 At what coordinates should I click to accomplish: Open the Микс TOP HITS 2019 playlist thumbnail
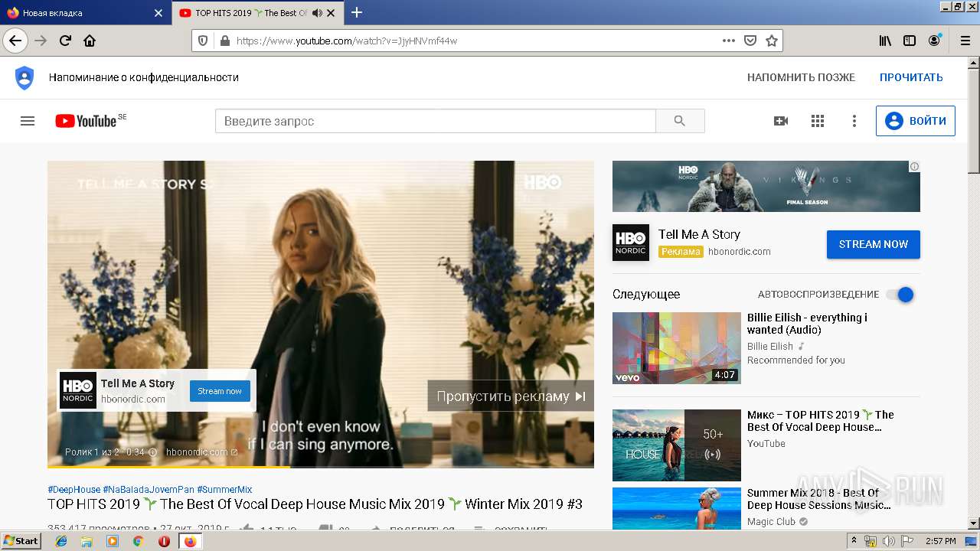[x=677, y=445]
